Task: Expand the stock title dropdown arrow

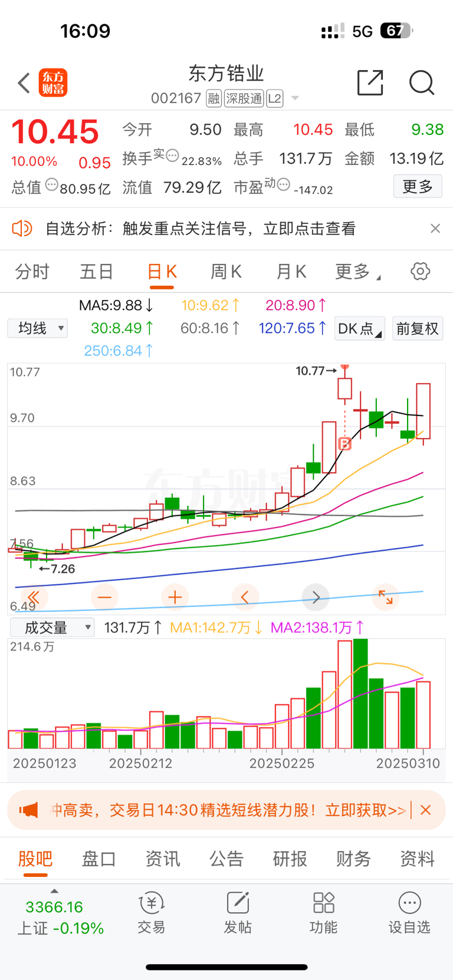Action: pyautogui.click(x=296, y=98)
